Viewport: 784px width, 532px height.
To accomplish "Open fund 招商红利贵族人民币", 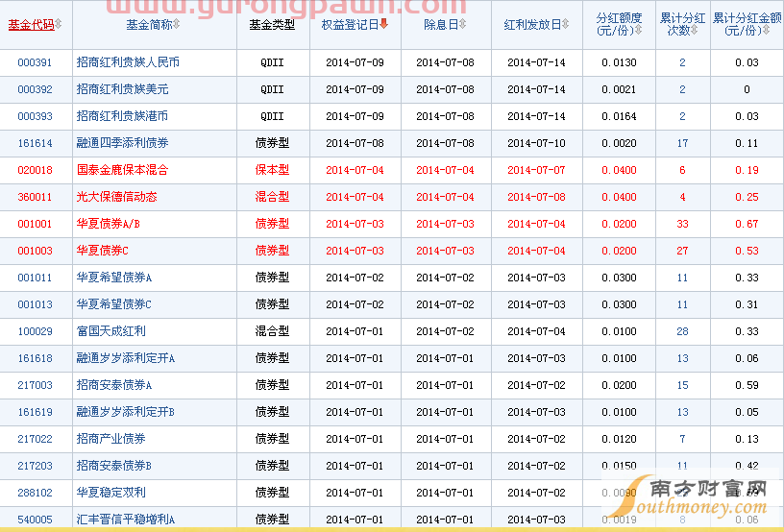I will [128, 62].
